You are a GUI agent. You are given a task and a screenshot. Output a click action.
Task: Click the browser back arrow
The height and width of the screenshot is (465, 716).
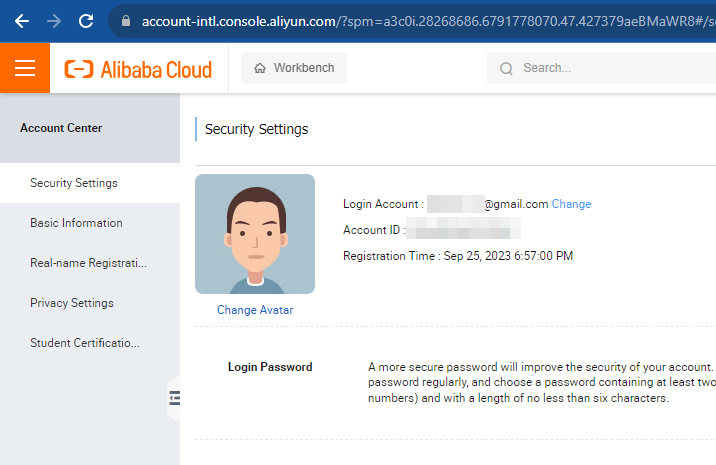pyautogui.click(x=22, y=20)
